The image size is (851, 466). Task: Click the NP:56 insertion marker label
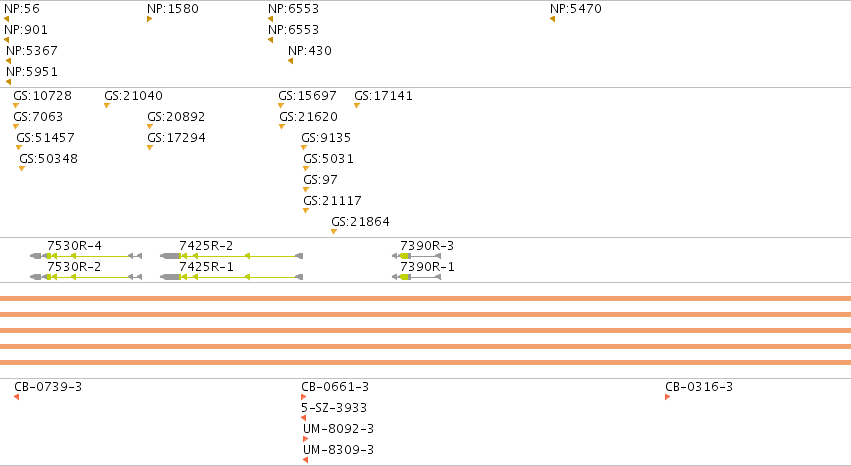pos(22,9)
